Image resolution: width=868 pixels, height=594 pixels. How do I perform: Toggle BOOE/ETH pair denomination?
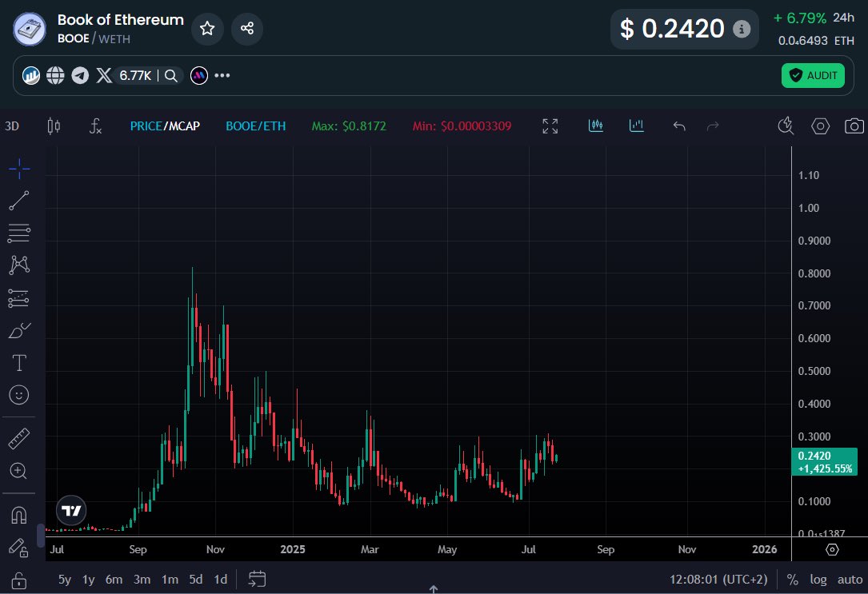(256, 126)
